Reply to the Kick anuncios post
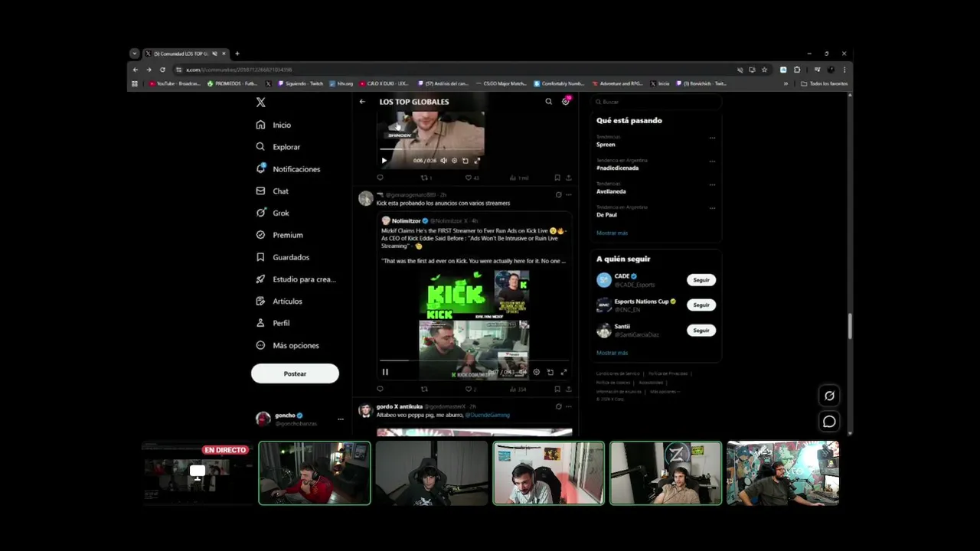 point(380,389)
